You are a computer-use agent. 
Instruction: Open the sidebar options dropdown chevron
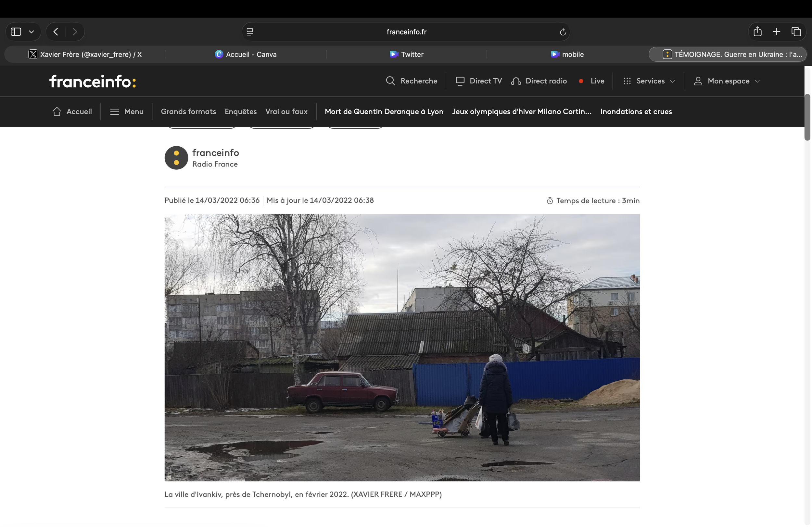click(x=32, y=32)
